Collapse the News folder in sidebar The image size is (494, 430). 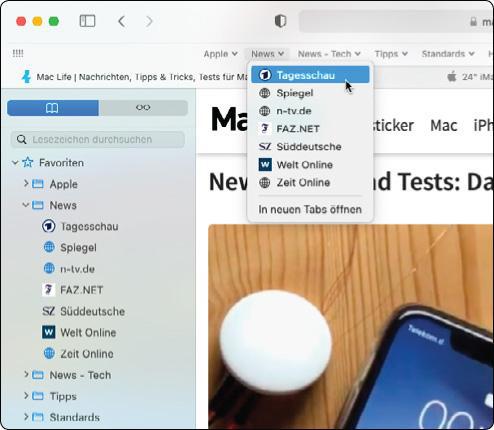tap(26, 205)
